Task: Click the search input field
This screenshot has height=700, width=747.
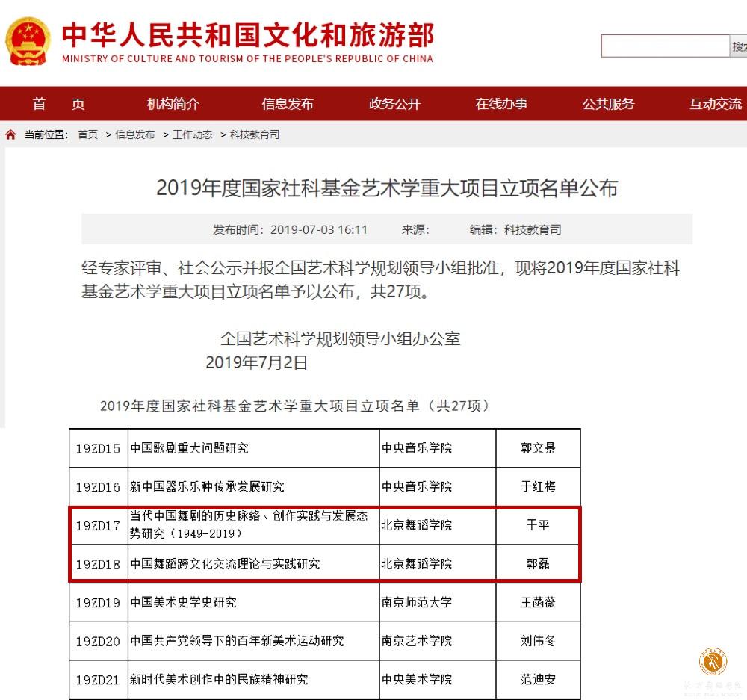Action: [665, 46]
